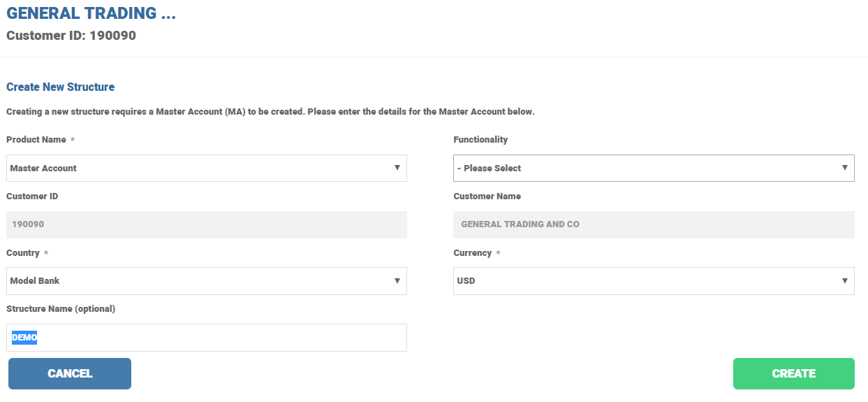The height and width of the screenshot is (402, 868).
Task: Click the GENERAL TRADING page title
Action: click(x=91, y=13)
